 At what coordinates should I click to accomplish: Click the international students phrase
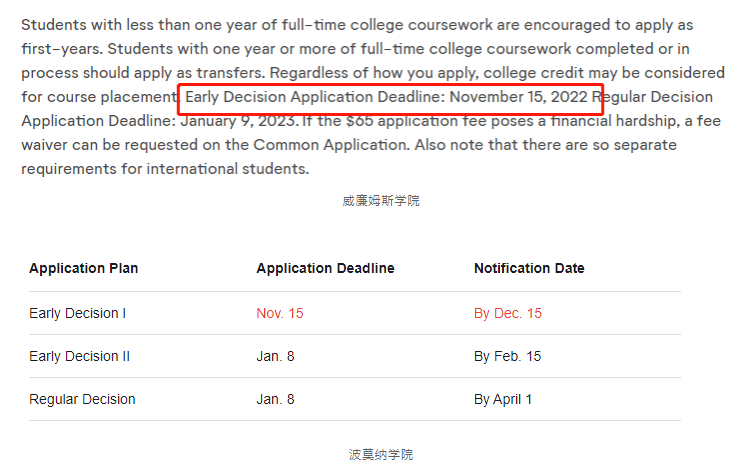(228, 169)
